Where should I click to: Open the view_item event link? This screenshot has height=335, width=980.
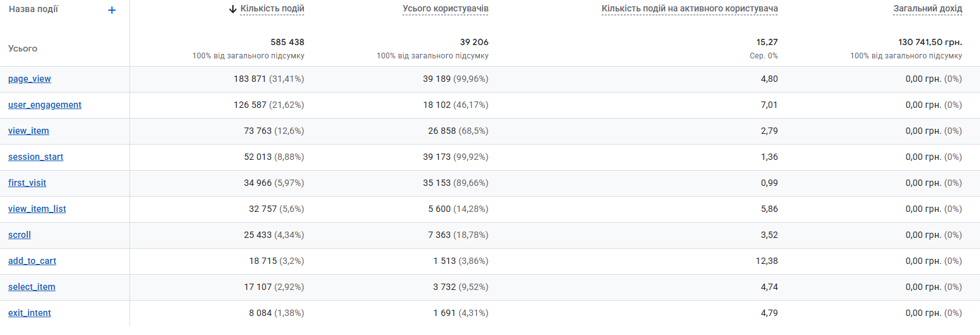tap(29, 131)
